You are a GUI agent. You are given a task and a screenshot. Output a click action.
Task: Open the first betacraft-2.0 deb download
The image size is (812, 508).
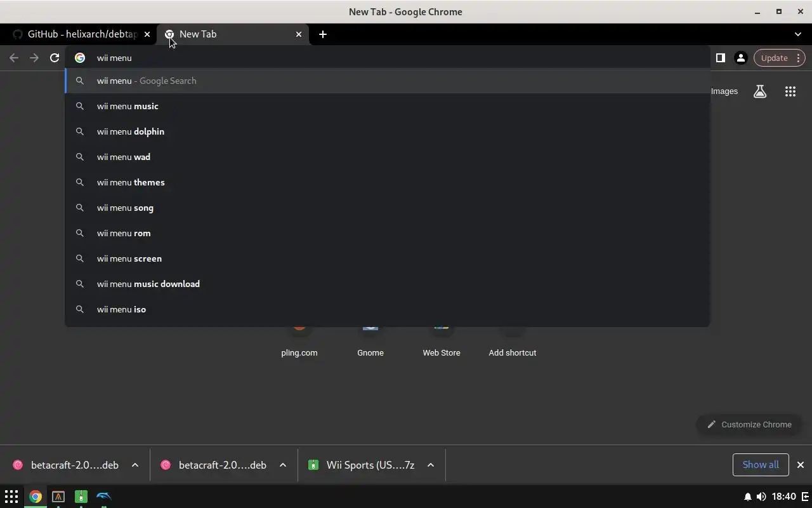click(x=66, y=465)
